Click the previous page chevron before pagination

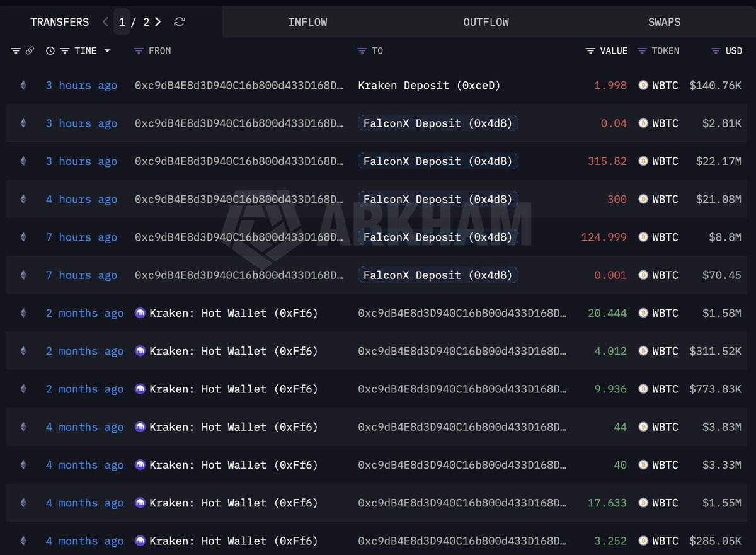pyautogui.click(x=105, y=21)
